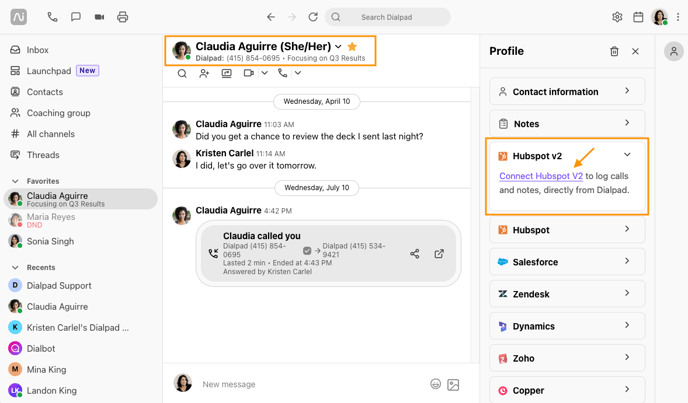Click the person icon on far right rail
688x403 pixels.
[674, 51]
